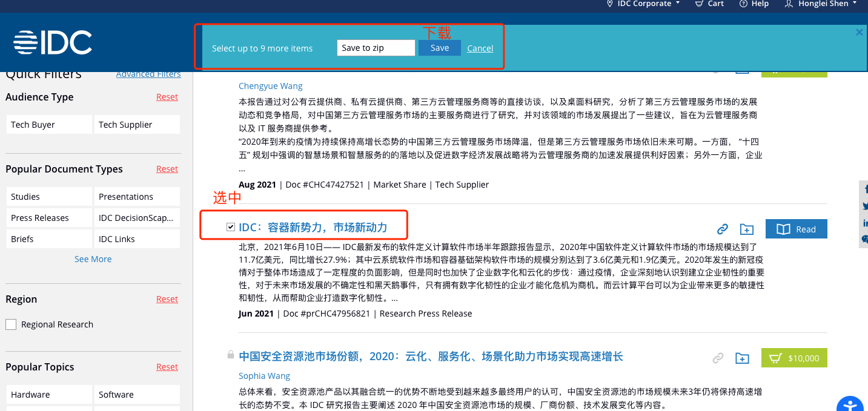The image size is (868, 411).
Task: Copy the document link for IDC容器 report
Action: 723,229
